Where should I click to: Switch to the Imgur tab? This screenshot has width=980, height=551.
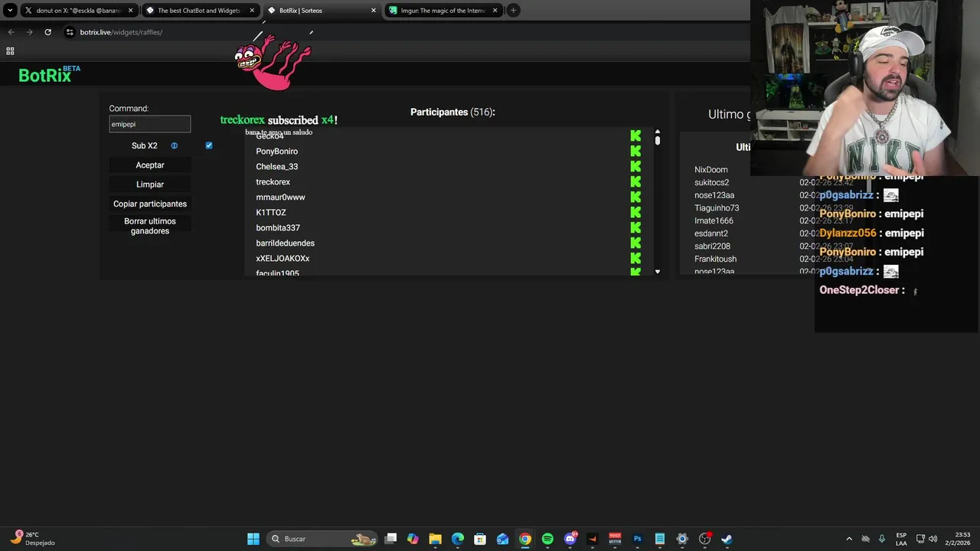443,11
